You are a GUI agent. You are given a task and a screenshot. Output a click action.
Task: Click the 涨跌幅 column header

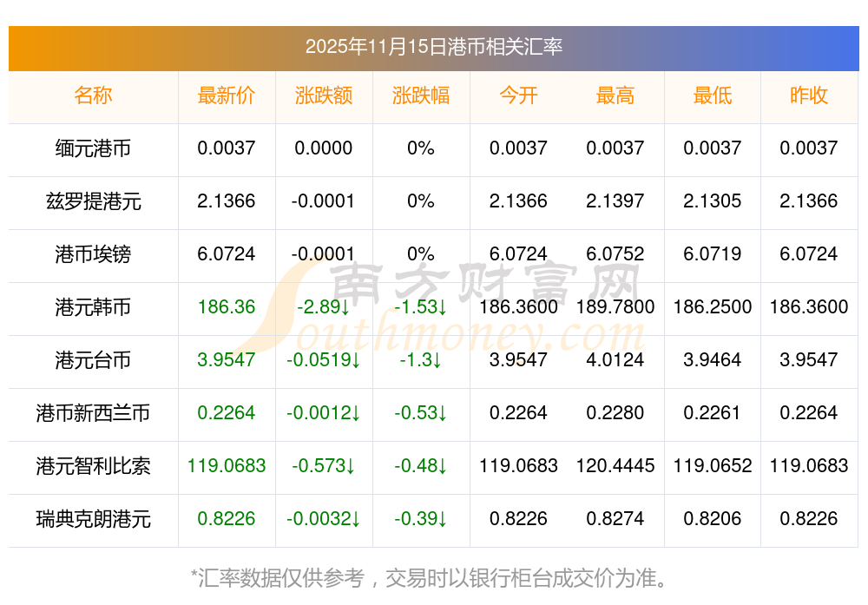coord(421,95)
